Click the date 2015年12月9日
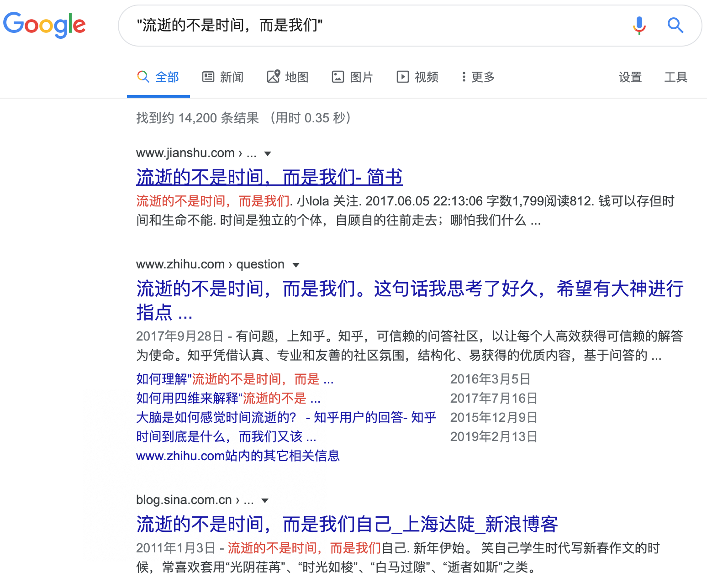 [494, 417]
